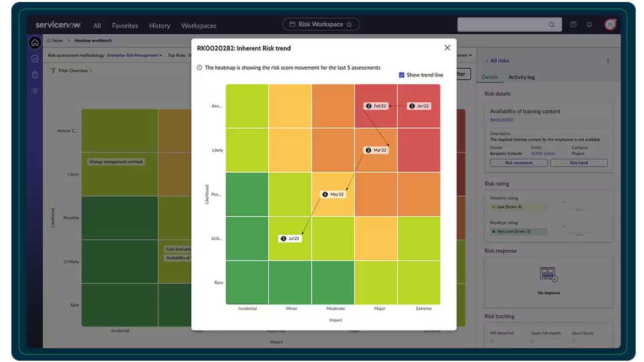Image resolution: width=644 pixels, height=362 pixels.
Task: Open the list icon in left sidebar
Action: point(35,90)
